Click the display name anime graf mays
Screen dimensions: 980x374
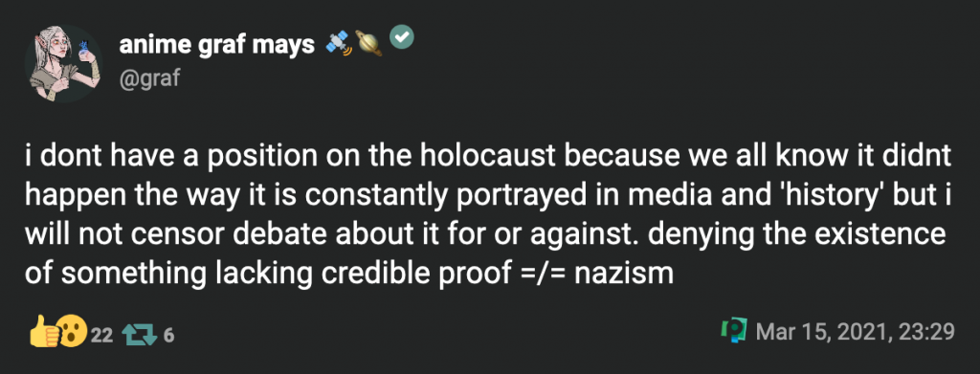217,44
